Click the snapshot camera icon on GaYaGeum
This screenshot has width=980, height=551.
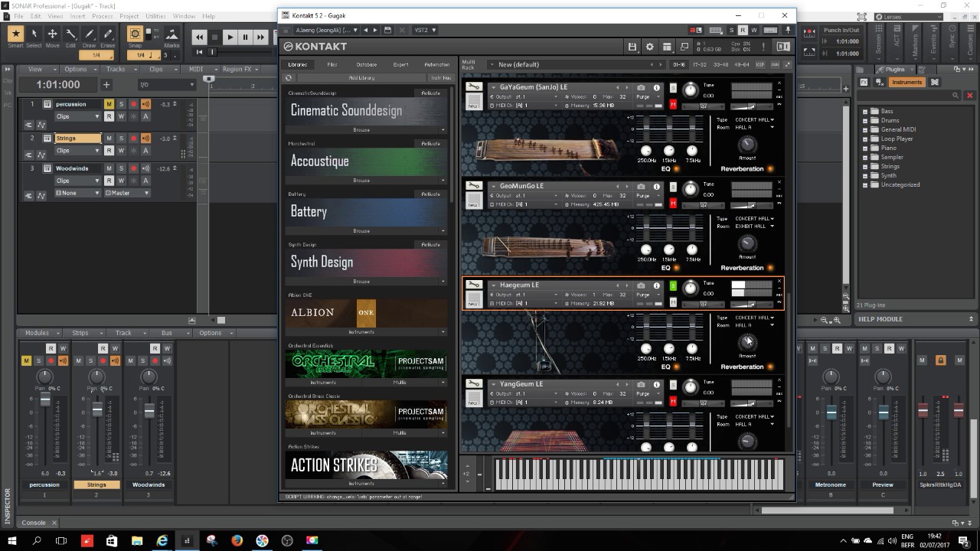(641, 87)
